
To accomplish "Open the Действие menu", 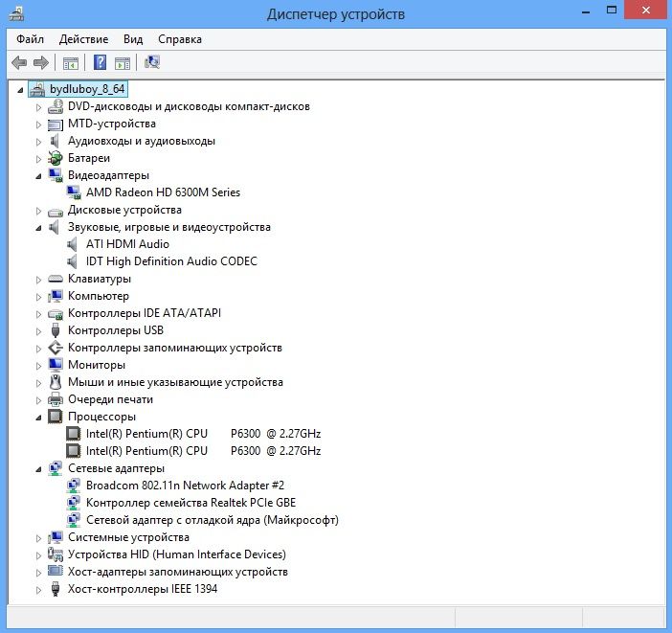I will click(x=83, y=39).
